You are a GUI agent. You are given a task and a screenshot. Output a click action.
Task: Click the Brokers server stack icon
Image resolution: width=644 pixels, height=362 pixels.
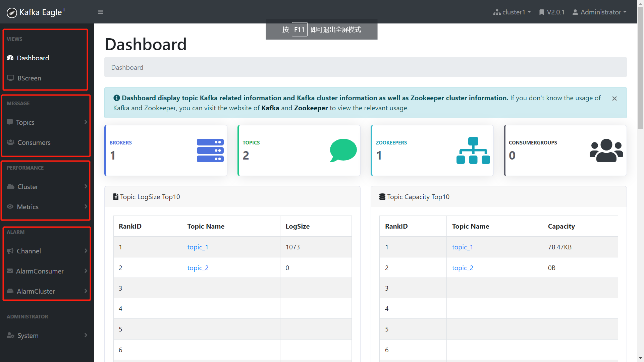pos(210,150)
